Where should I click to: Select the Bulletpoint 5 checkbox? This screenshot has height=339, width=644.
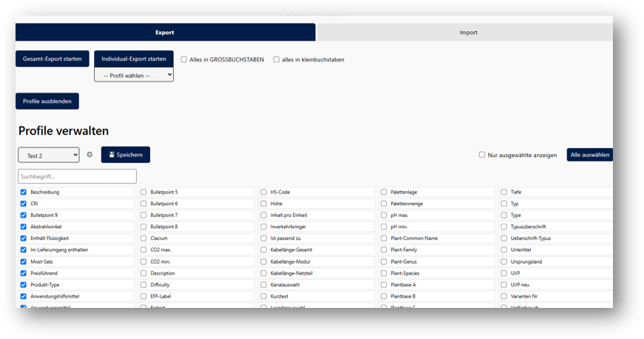click(143, 192)
